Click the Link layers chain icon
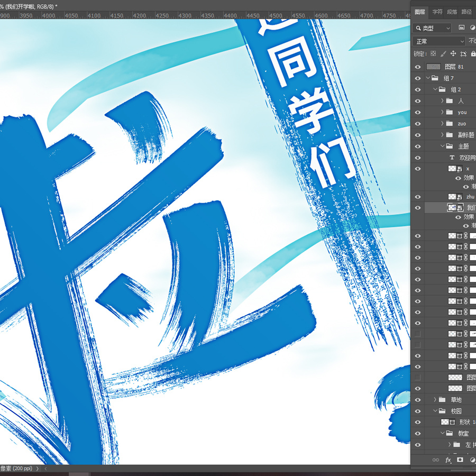This screenshot has height=476, width=476. click(x=436, y=460)
